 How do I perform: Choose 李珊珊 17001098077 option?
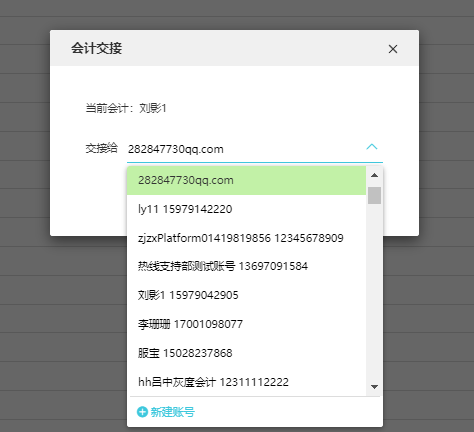(246, 324)
